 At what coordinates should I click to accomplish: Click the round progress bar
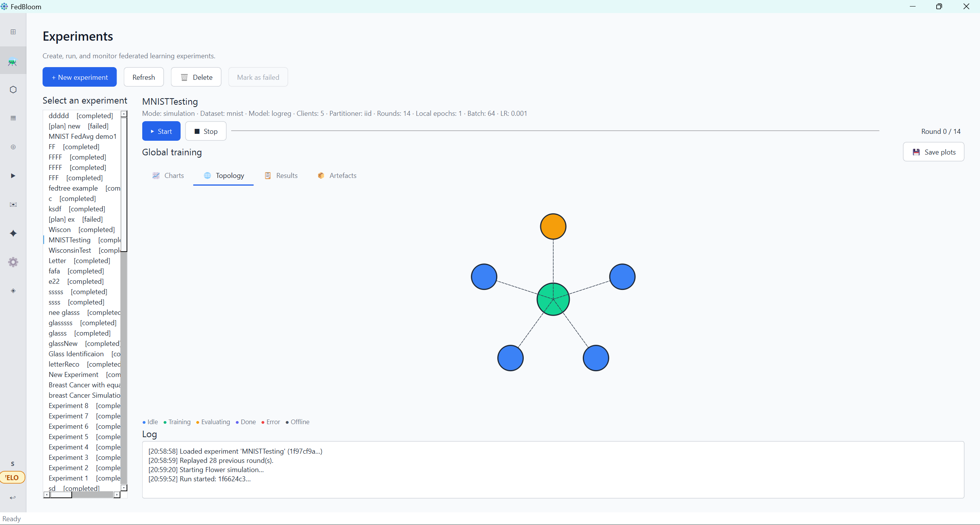click(x=555, y=131)
